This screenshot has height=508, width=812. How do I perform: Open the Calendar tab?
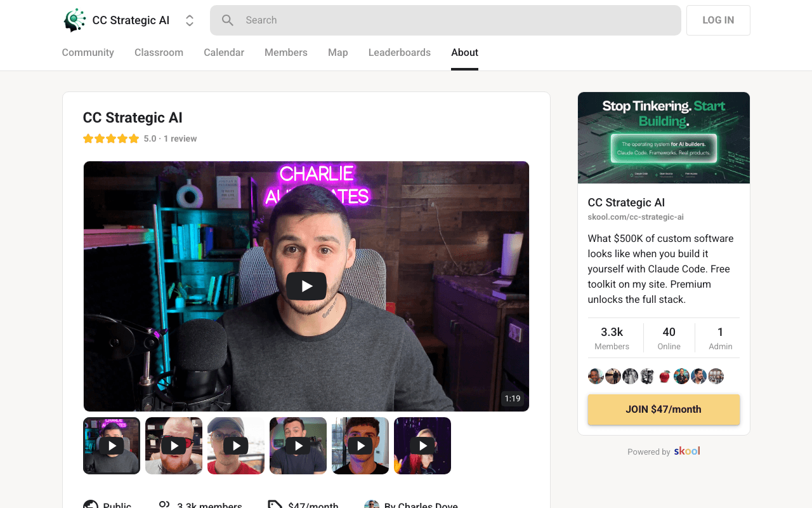224,53
